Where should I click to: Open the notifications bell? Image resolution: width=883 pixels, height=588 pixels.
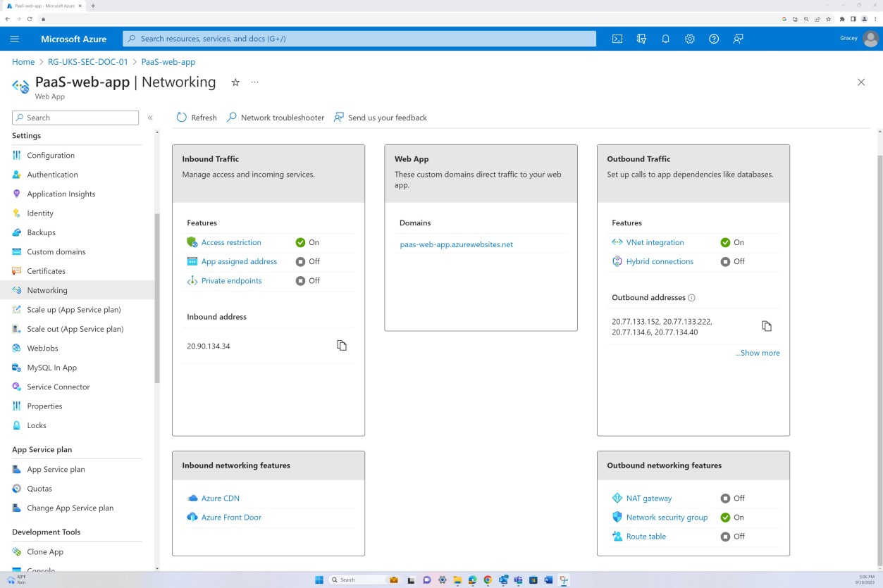pyautogui.click(x=665, y=39)
